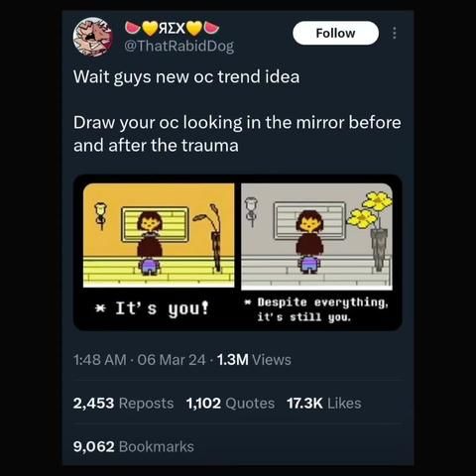
Task: Click the yellow heart emoji right of REX
Action: (194, 29)
